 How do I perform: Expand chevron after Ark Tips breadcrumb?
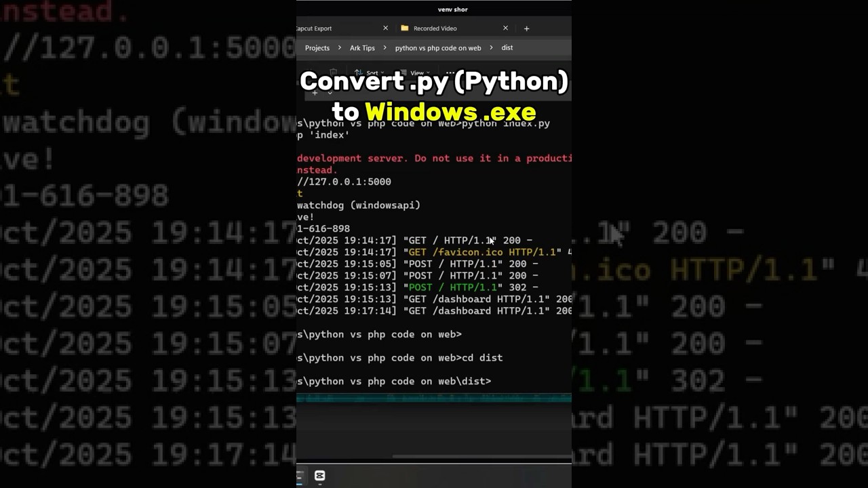coord(385,48)
